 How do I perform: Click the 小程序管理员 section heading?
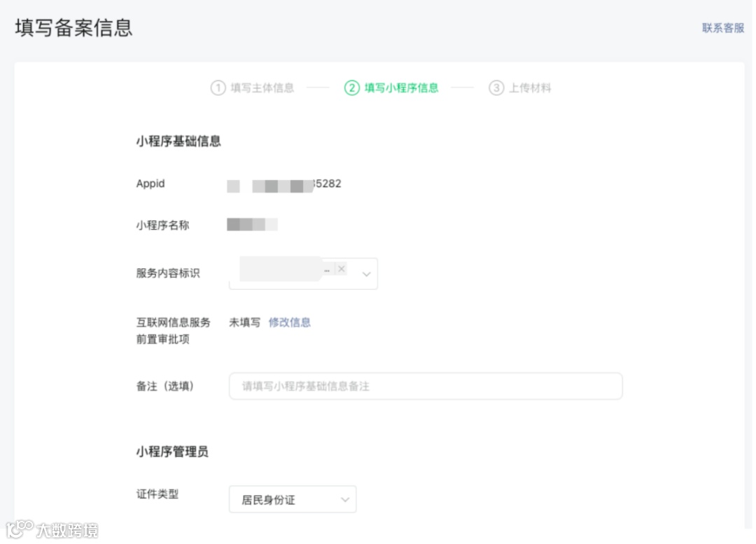(172, 452)
